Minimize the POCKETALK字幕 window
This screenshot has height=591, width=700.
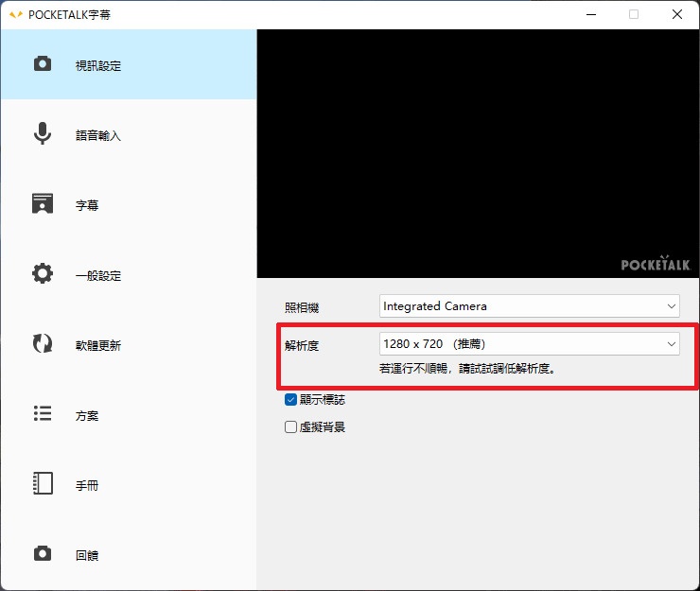click(590, 14)
